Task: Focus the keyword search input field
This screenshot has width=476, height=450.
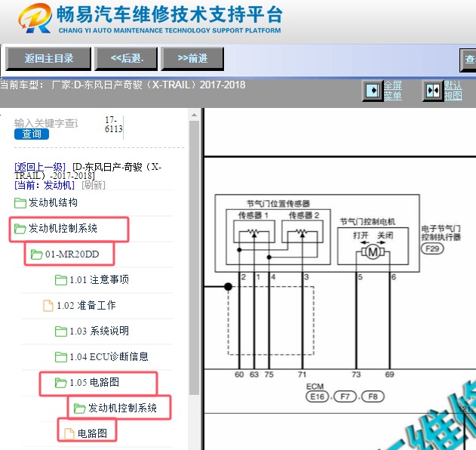Action: tap(46, 123)
